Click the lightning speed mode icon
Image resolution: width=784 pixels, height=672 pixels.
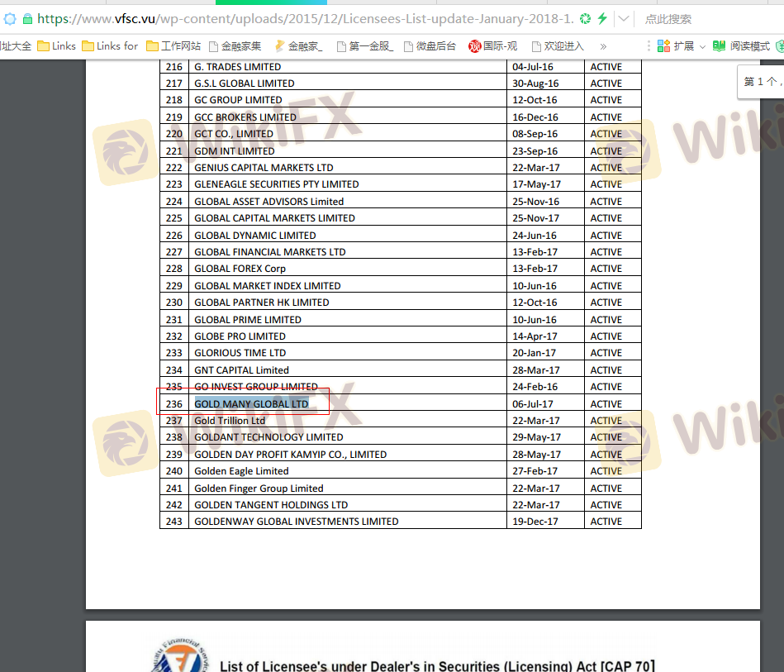[602, 18]
